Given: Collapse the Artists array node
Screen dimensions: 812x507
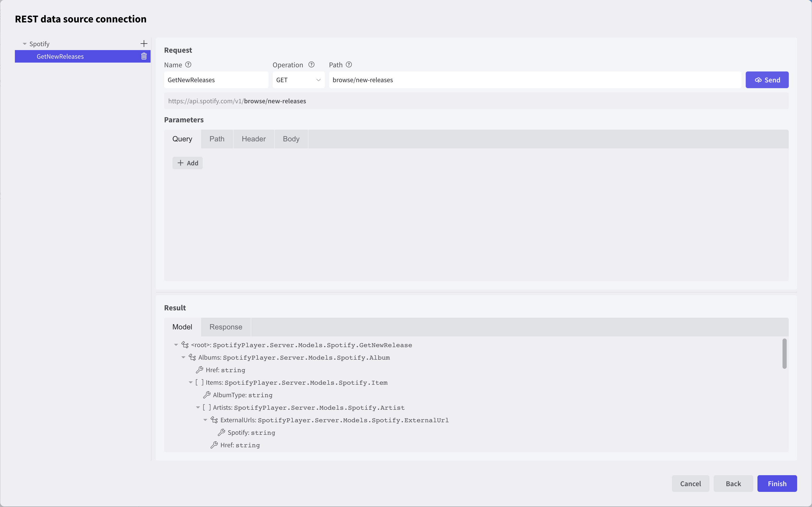Looking at the screenshot, I should click(x=198, y=408).
